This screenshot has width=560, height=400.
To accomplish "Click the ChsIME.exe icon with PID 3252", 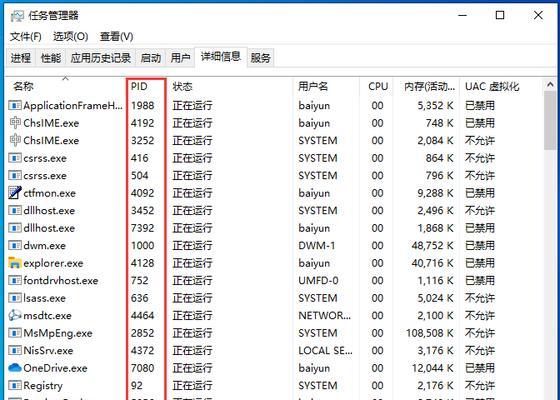I will point(15,140).
